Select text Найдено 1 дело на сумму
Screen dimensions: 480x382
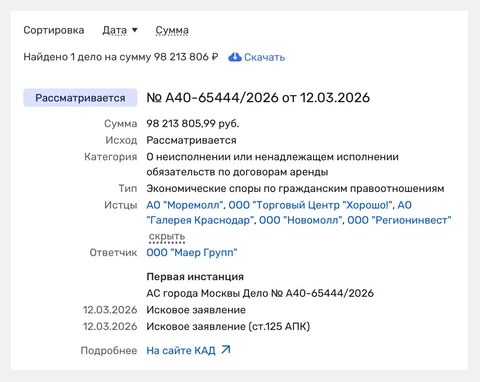[87, 57]
